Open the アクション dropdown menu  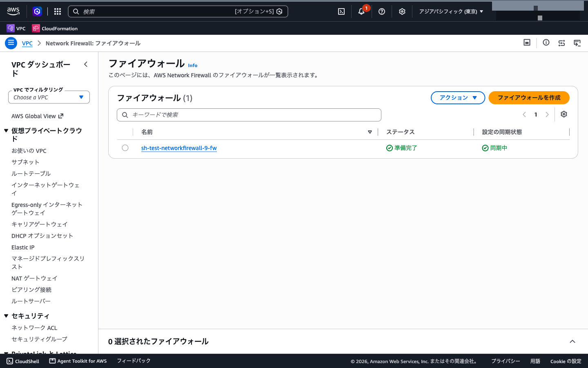coord(458,98)
